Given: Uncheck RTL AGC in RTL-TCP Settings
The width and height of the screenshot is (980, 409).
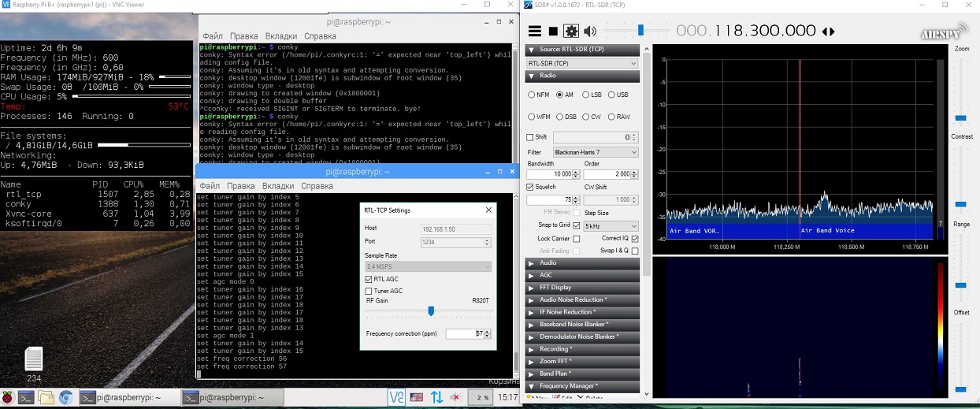Looking at the screenshot, I should tap(369, 279).
